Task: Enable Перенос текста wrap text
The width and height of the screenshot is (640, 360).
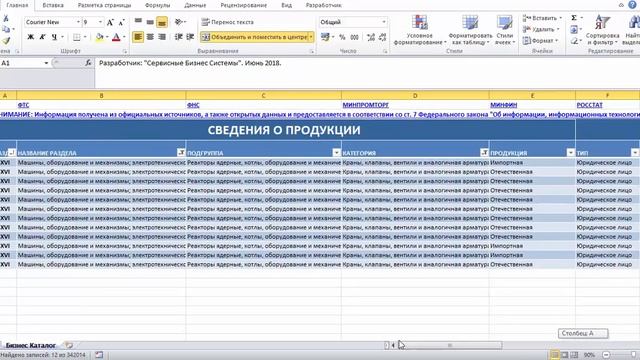Action: [x=228, y=22]
